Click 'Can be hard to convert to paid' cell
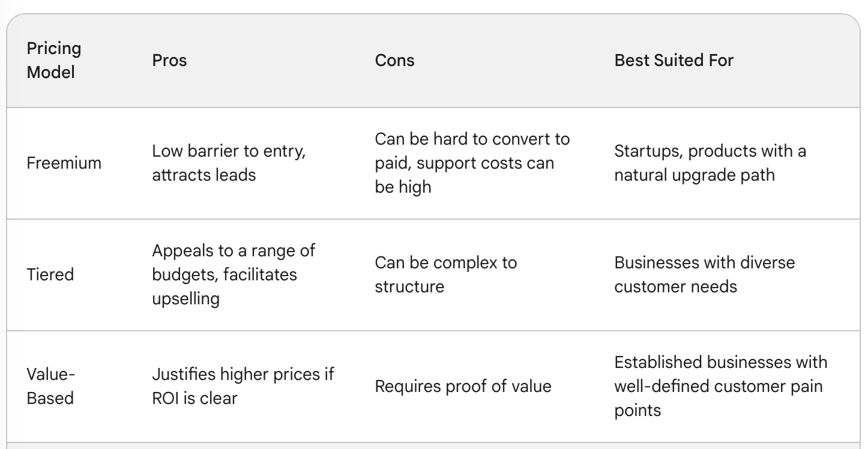Viewport: 868px width, 449px height. pyautogui.click(x=472, y=163)
